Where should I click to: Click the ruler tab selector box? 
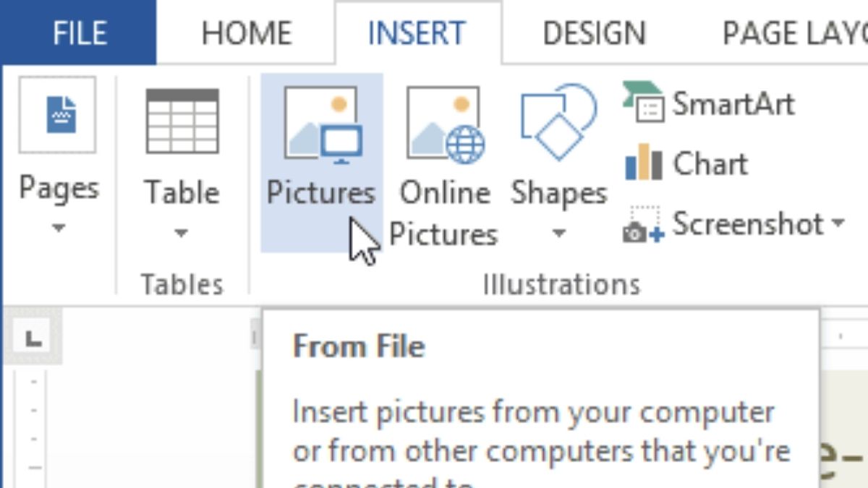pyautogui.click(x=33, y=338)
